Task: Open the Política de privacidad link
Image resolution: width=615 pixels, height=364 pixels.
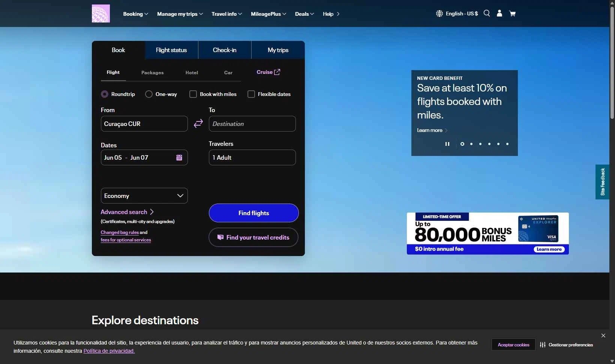Action: click(x=109, y=351)
